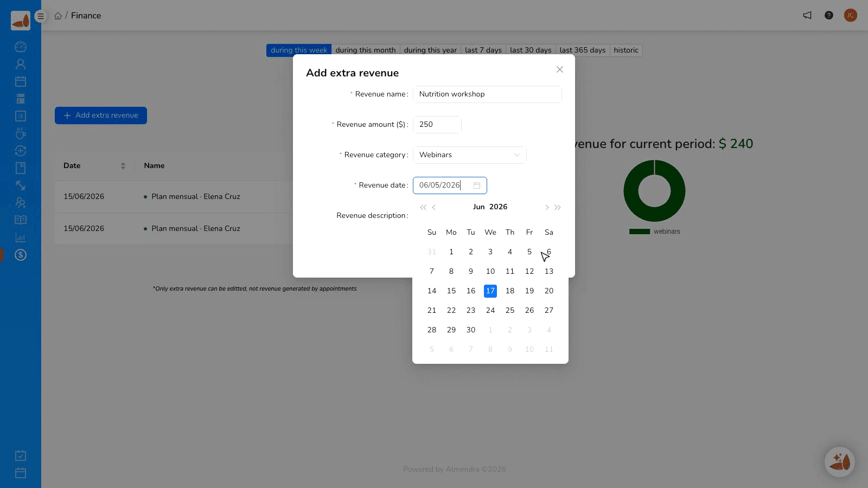Open the checked calendar icon at sidebar bottom
Image resolution: width=868 pixels, height=488 pixels.
pyautogui.click(x=21, y=455)
